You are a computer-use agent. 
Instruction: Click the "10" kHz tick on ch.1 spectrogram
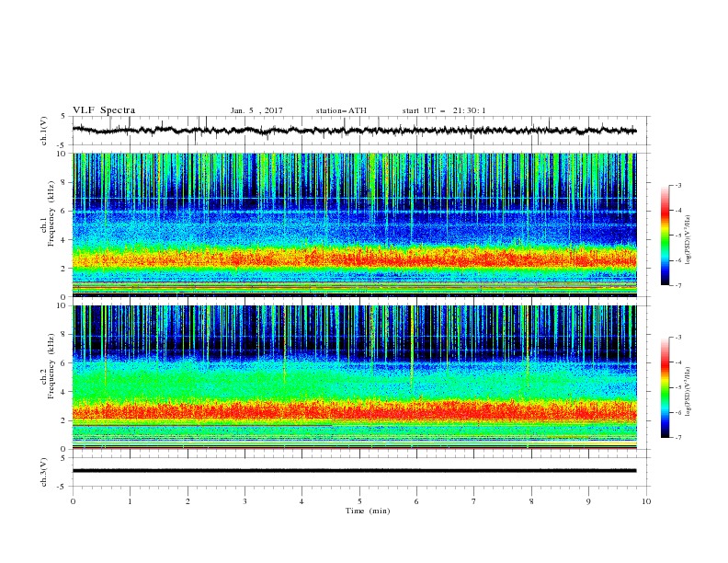(x=63, y=154)
